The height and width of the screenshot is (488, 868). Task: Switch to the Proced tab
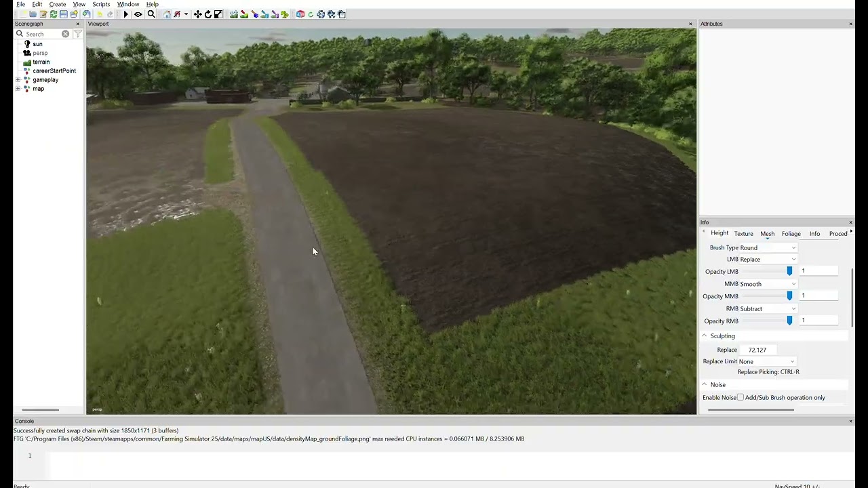[838, 234]
